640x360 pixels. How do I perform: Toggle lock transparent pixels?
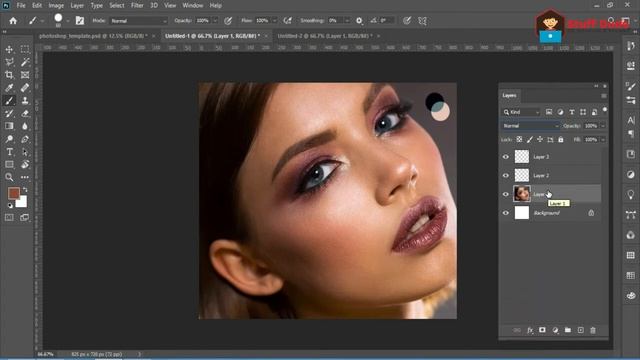[519, 140]
